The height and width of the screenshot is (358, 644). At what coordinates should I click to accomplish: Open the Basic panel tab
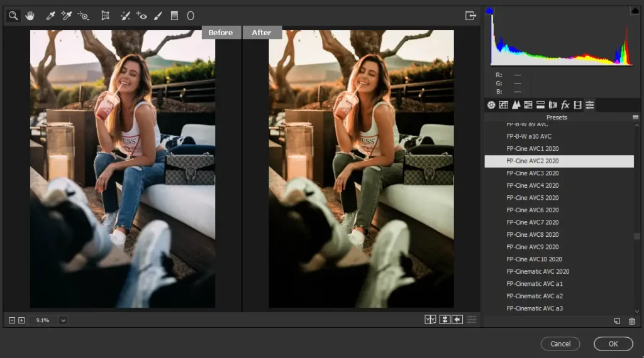(x=491, y=105)
